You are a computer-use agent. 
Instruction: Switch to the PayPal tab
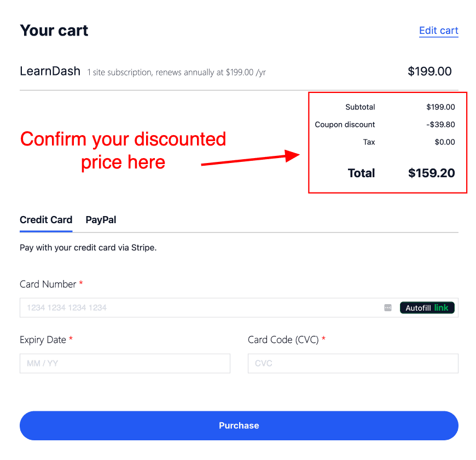click(101, 220)
